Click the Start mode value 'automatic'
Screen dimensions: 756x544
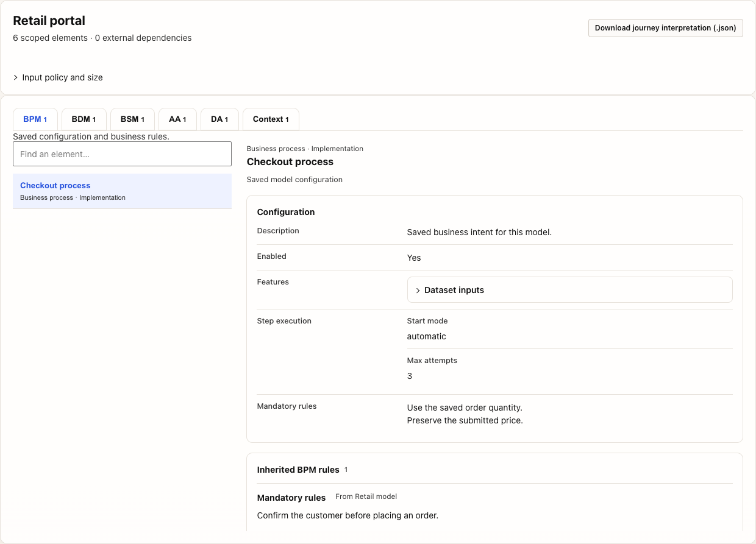point(427,336)
